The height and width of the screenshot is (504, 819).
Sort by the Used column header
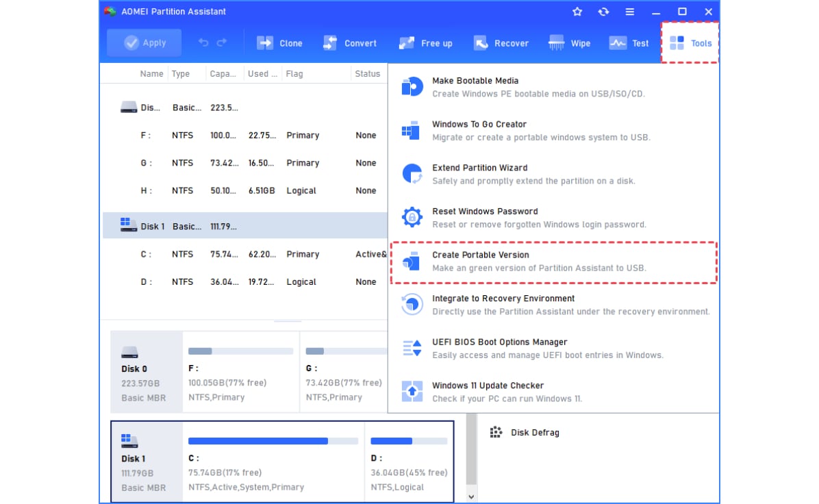pyautogui.click(x=262, y=74)
